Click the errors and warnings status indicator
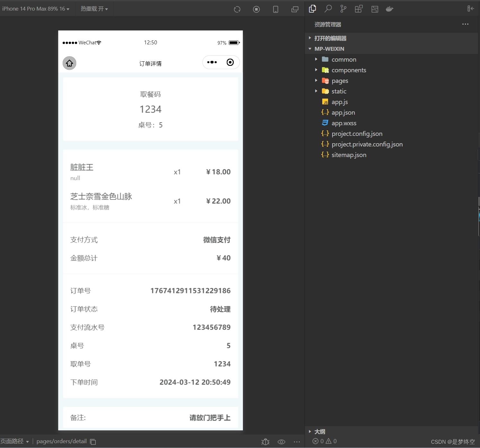This screenshot has height=448, width=480. tap(324, 441)
